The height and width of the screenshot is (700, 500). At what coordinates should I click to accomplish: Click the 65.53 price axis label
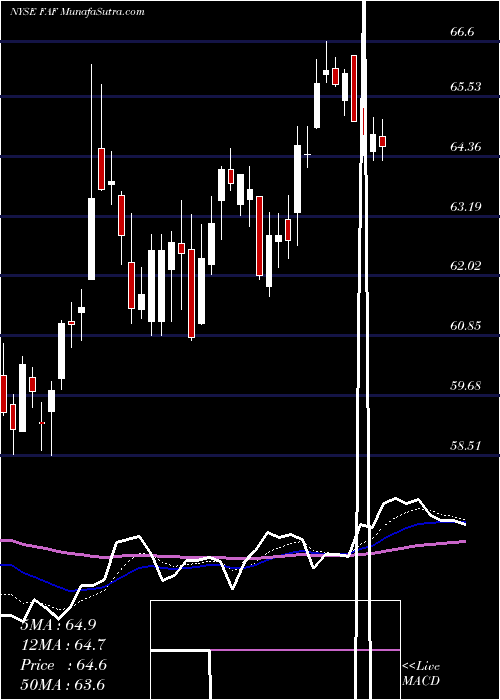point(466,86)
